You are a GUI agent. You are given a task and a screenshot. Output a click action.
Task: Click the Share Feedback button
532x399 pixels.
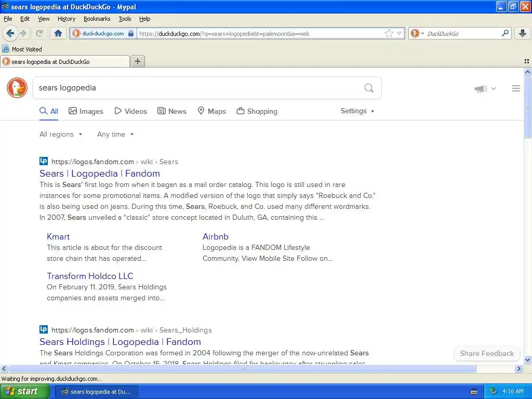click(x=487, y=353)
